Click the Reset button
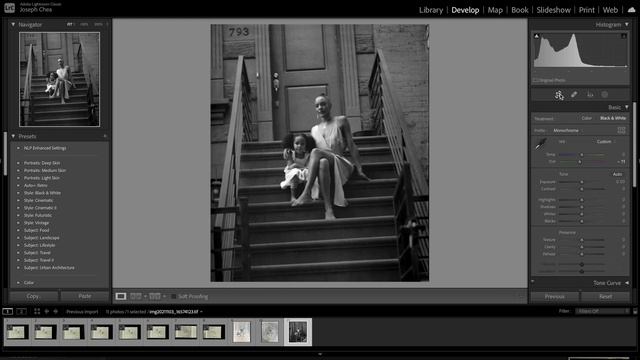 click(x=605, y=296)
